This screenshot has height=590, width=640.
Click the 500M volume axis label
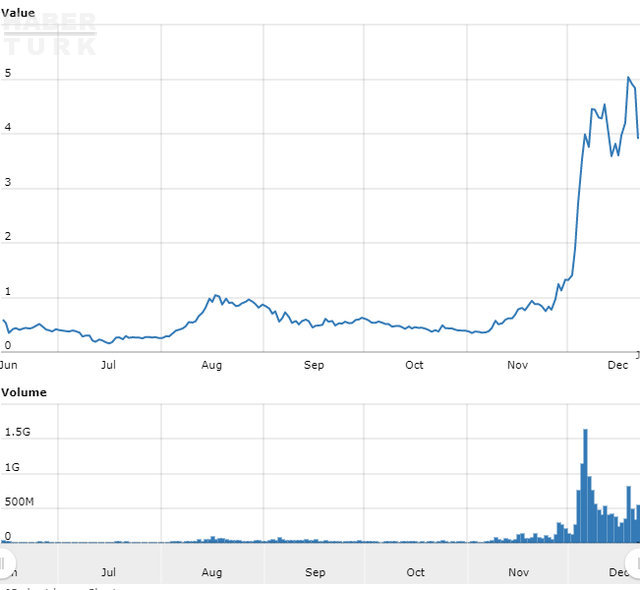[x=21, y=503]
